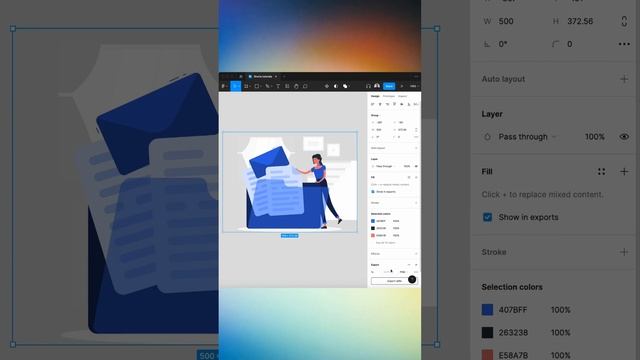Add a fill with the enlarged Fill plus icon
The height and width of the screenshot is (360, 640).
[x=624, y=172]
